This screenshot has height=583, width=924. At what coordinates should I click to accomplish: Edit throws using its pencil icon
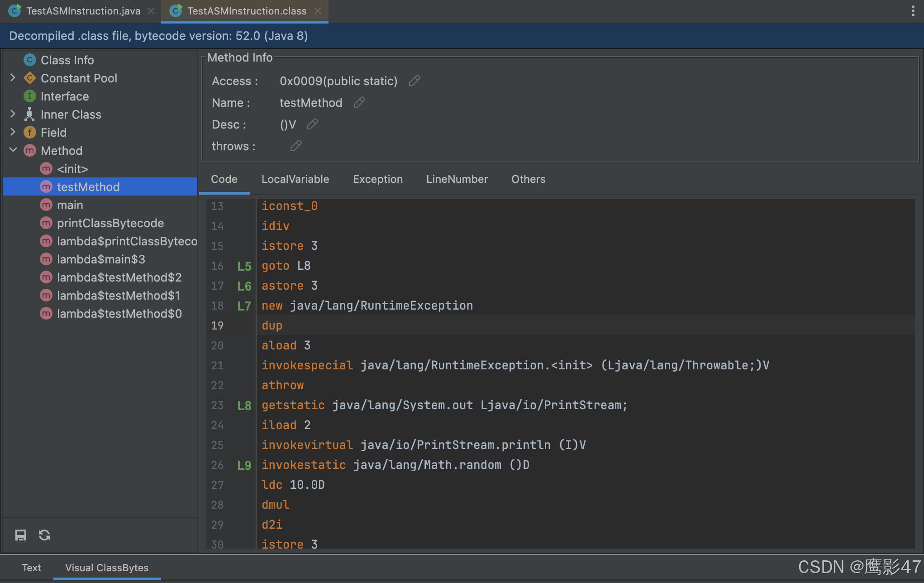pos(296,145)
